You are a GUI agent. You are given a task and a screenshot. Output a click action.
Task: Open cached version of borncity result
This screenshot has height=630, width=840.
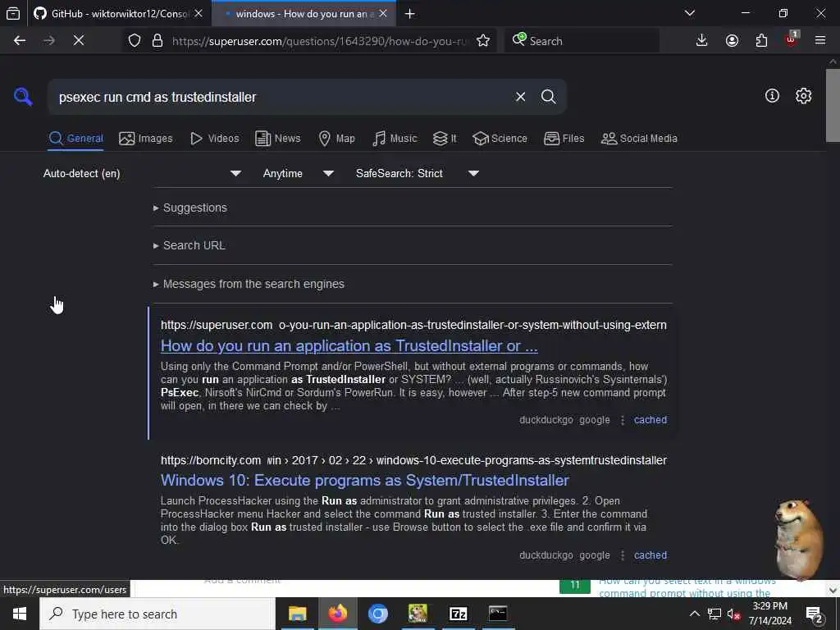click(x=651, y=555)
